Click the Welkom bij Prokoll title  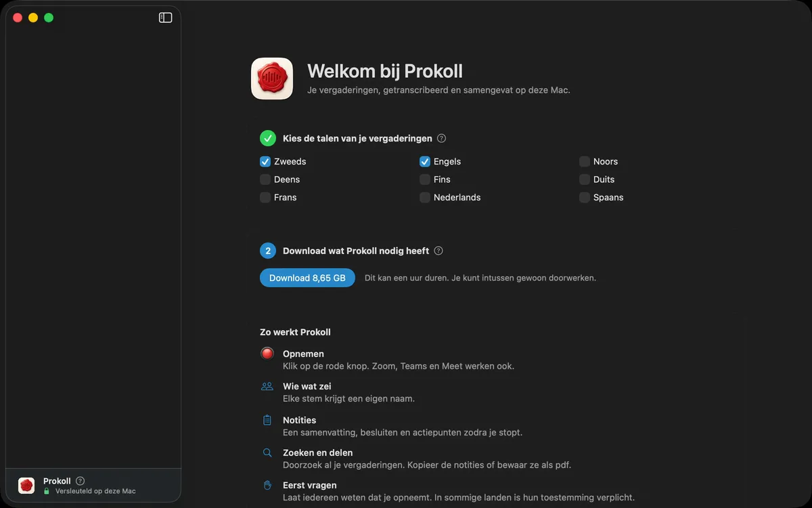[x=385, y=71]
